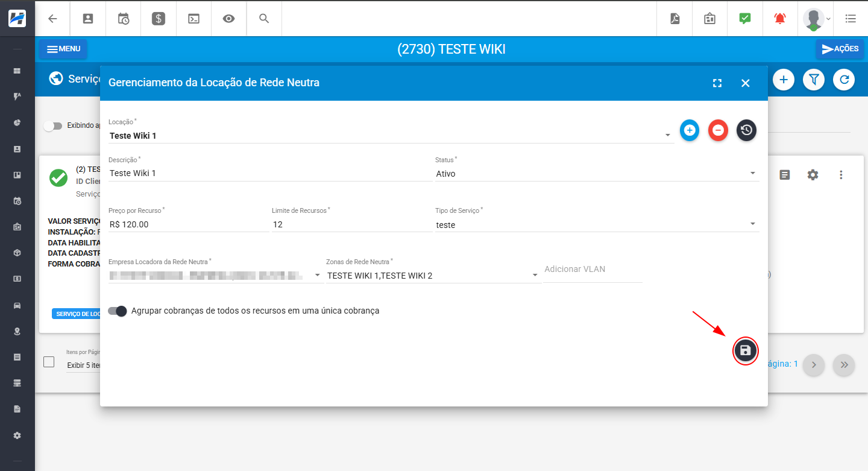
Task: Toggle Agrupar cobranças switch
Action: coord(118,311)
